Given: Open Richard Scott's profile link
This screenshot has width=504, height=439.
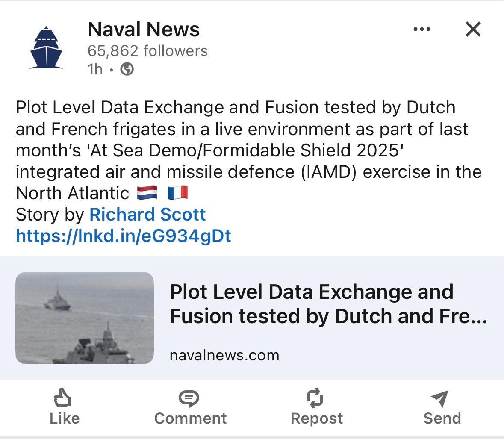Looking at the screenshot, I should click(147, 214).
